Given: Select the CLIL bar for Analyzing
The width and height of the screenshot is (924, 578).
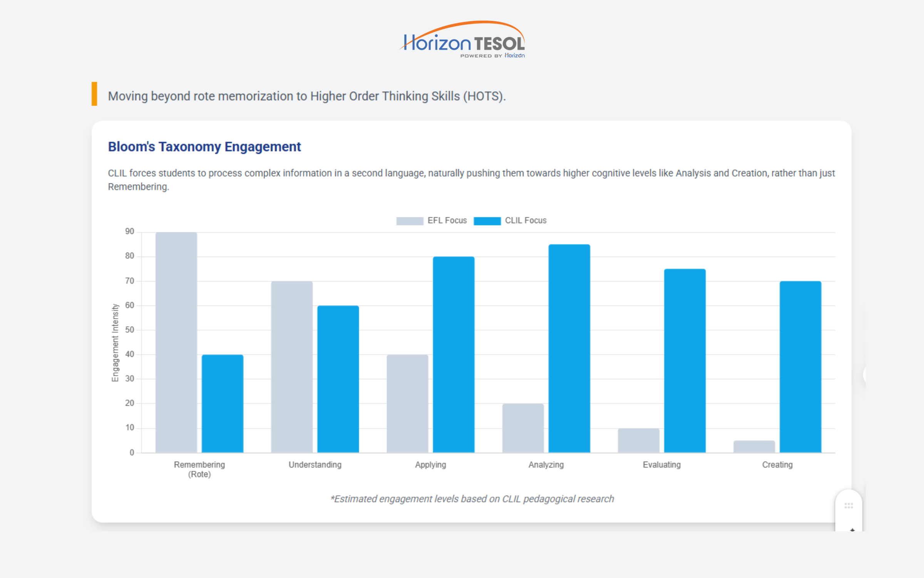Looking at the screenshot, I should (569, 348).
